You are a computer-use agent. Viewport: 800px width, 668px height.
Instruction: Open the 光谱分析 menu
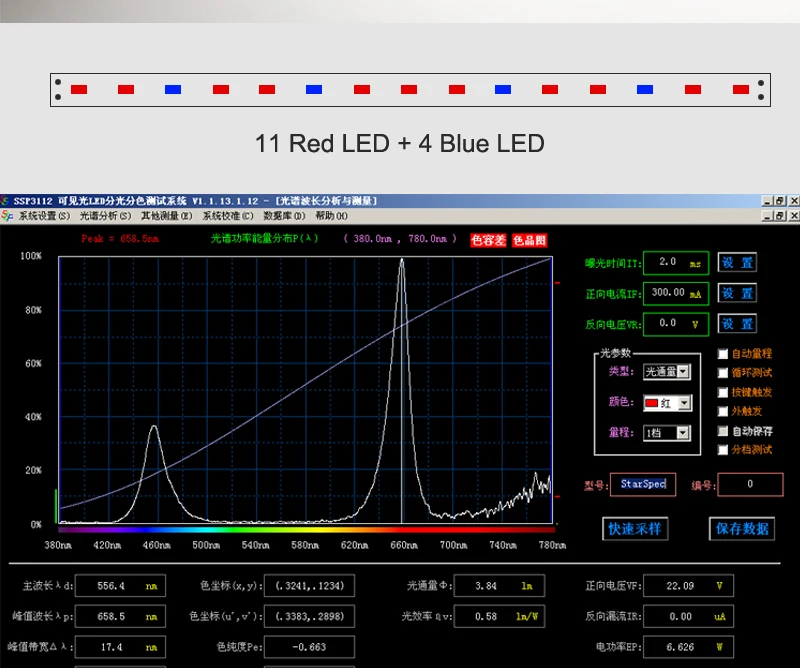pos(105,215)
